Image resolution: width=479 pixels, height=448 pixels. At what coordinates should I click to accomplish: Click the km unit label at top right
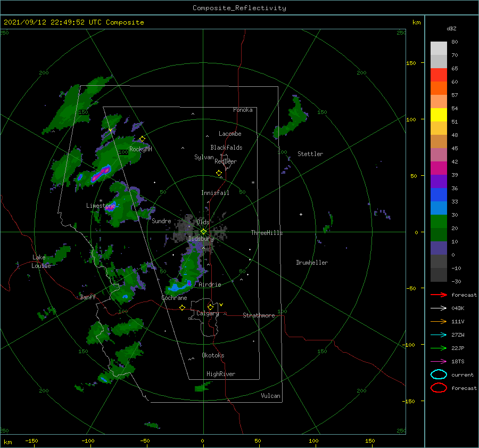pos(416,22)
